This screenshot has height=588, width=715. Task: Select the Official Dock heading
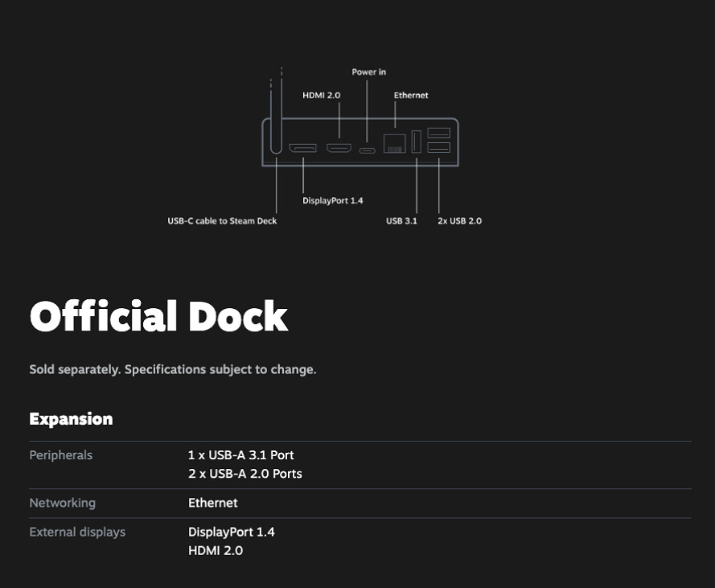(158, 316)
